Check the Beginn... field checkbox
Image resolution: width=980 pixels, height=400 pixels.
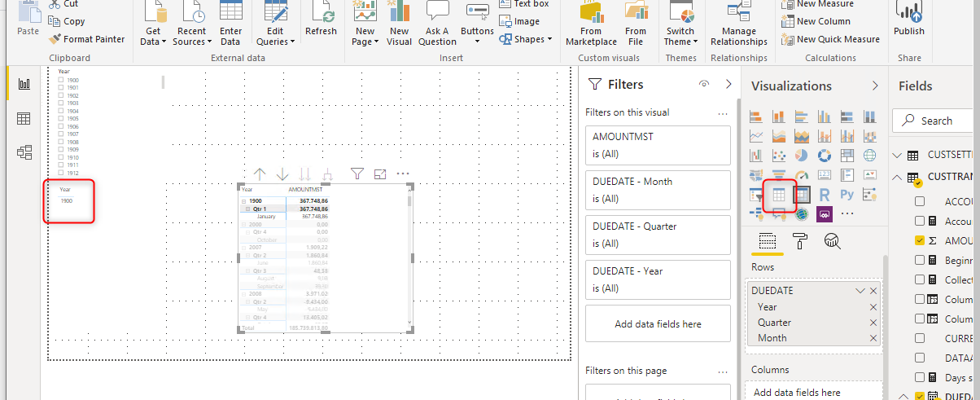coord(920,260)
